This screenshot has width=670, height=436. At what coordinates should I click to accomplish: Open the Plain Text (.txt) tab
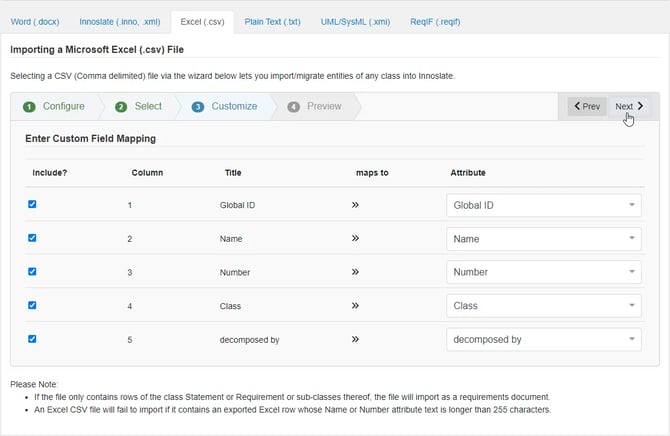tap(273, 22)
